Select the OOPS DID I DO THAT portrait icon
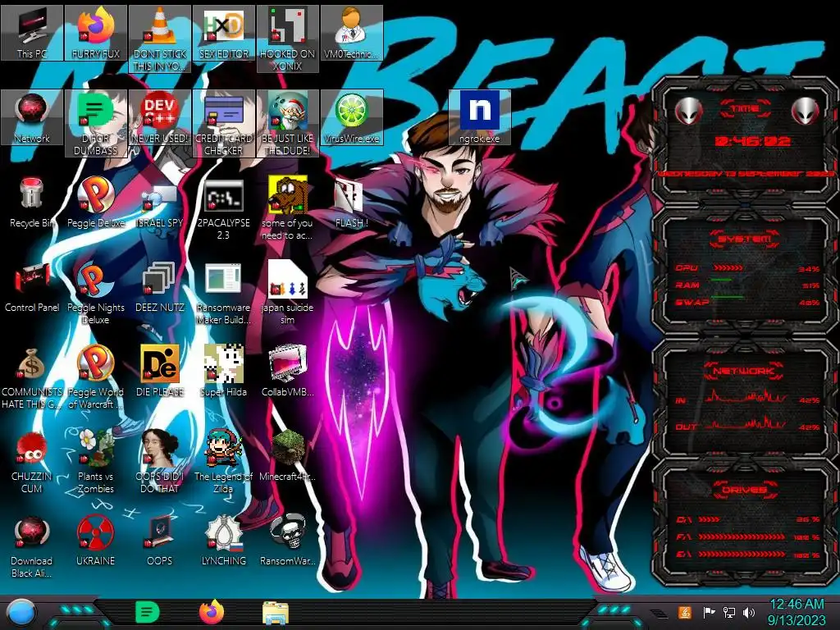Viewport: 840px width, 630px height. (x=160, y=462)
